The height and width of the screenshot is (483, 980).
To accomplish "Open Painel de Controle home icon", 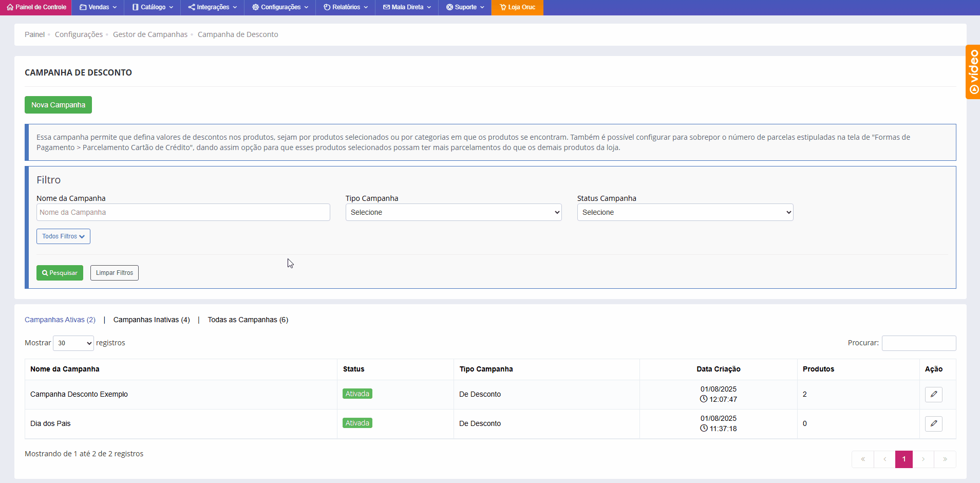I will 10,7.
